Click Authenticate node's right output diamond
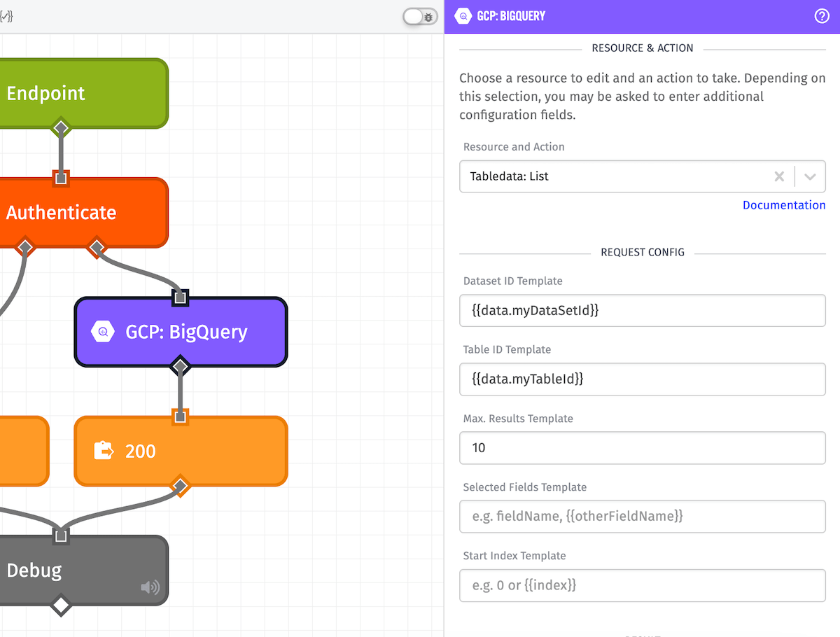 coord(97,247)
